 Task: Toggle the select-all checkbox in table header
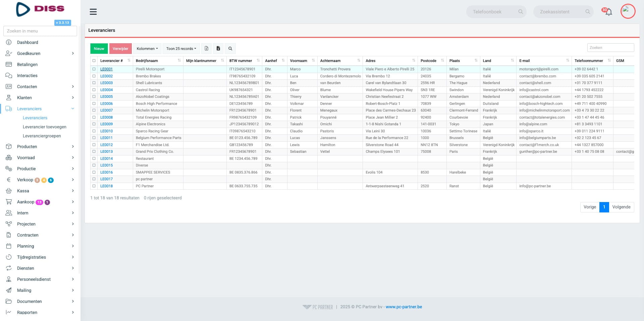(94, 61)
